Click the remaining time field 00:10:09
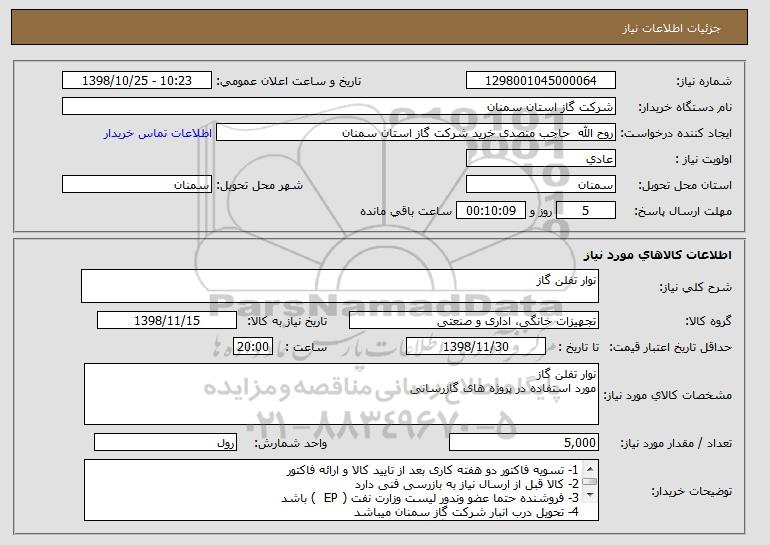770x545 pixels. click(x=491, y=211)
